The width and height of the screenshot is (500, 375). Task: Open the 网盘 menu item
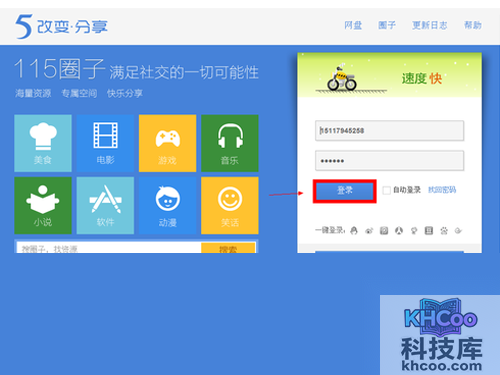[x=353, y=25]
